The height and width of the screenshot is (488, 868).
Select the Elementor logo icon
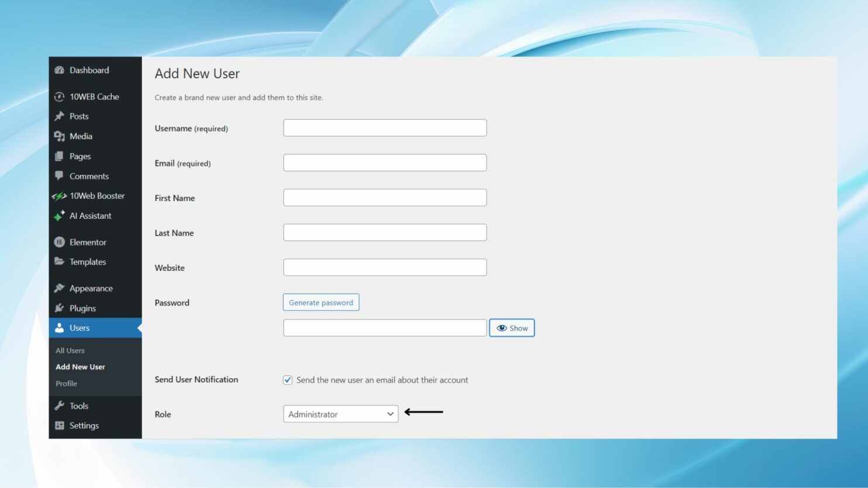click(x=59, y=242)
